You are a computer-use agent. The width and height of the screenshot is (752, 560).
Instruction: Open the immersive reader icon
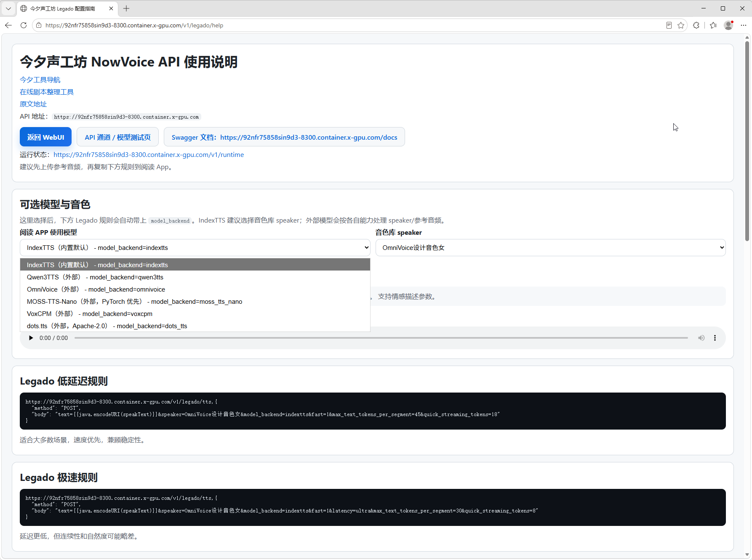pos(669,25)
